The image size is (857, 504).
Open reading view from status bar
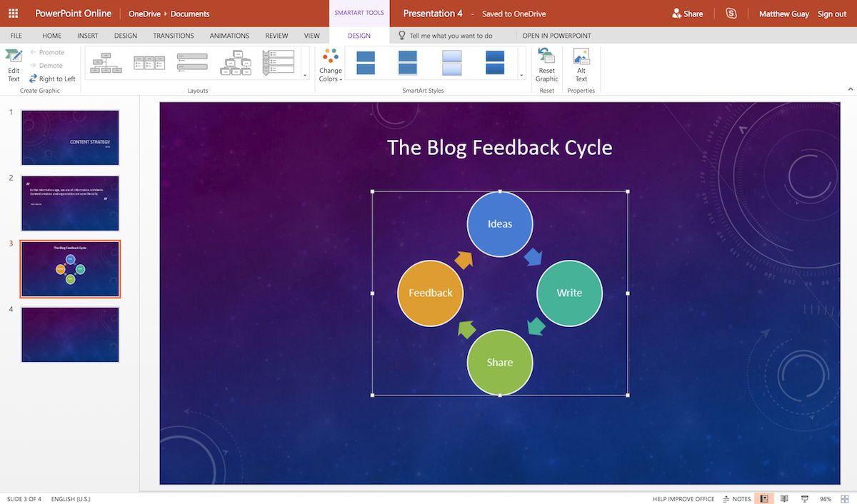(x=784, y=499)
